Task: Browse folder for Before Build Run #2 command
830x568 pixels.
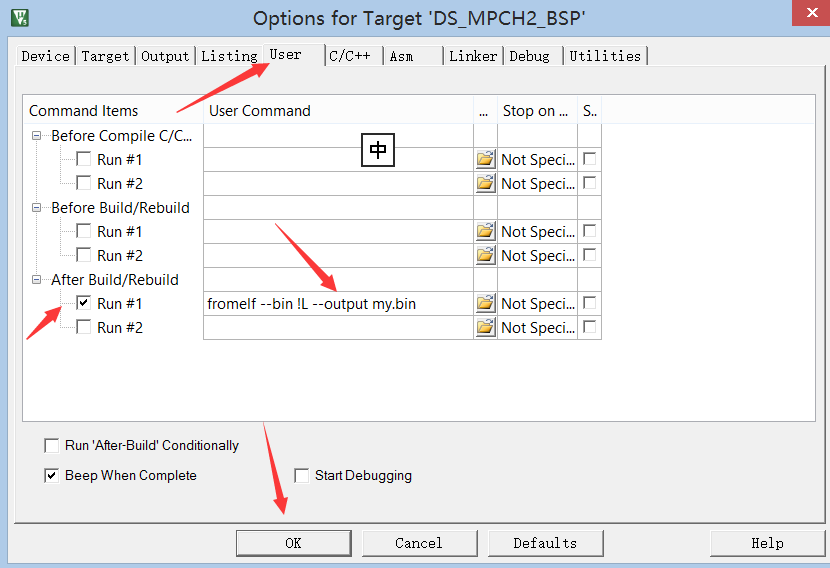Action: pyautogui.click(x=485, y=256)
